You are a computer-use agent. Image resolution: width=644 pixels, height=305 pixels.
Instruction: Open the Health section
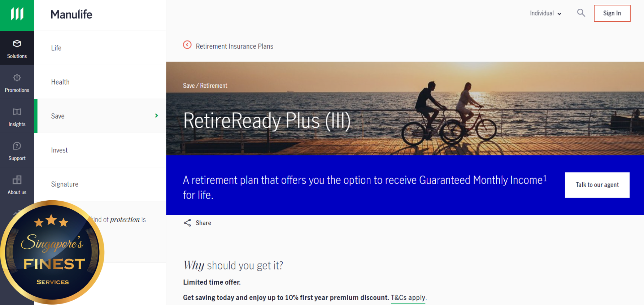click(x=60, y=82)
